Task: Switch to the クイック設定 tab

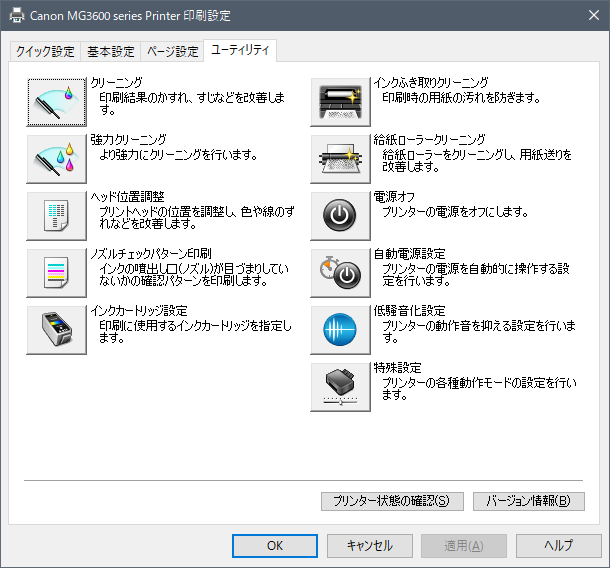Action: pyautogui.click(x=45, y=52)
